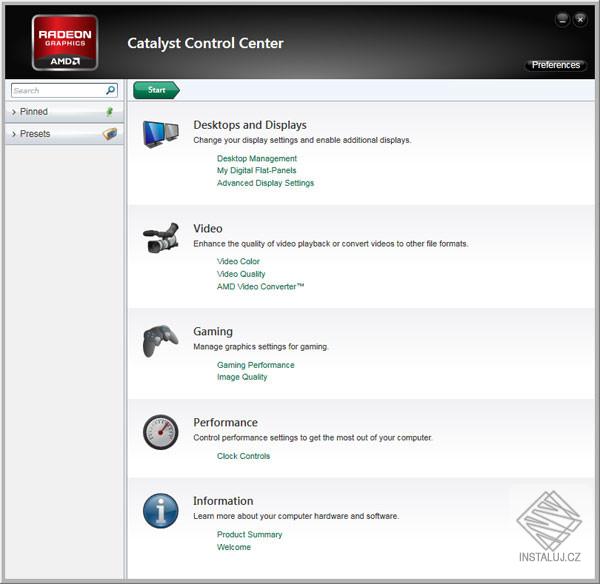This screenshot has height=584, width=600.
Task: Open the Video Color link
Action: coord(238,261)
